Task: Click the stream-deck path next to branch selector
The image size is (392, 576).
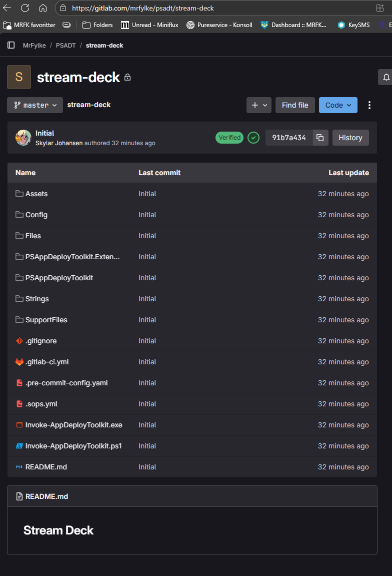Action: [89, 105]
